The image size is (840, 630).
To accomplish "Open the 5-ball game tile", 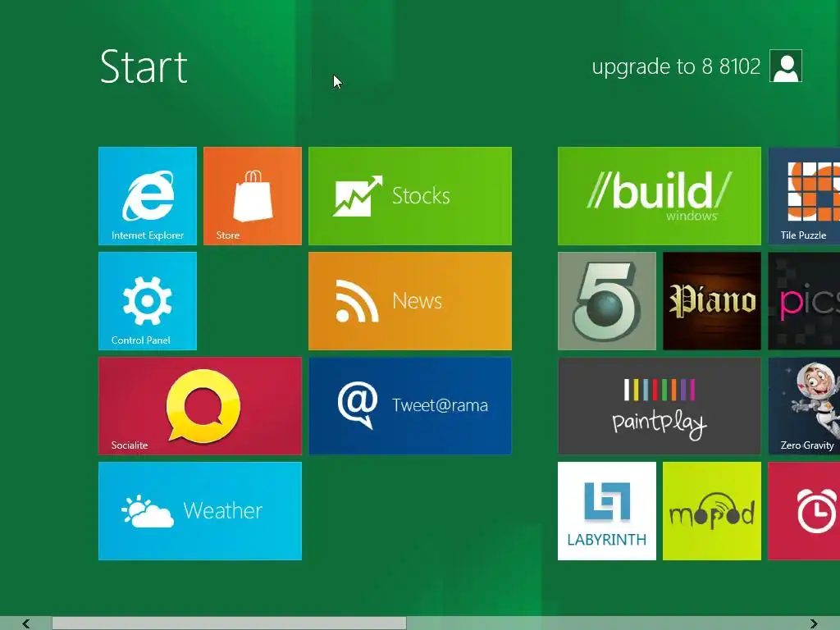I will pyautogui.click(x=607, y=301).
